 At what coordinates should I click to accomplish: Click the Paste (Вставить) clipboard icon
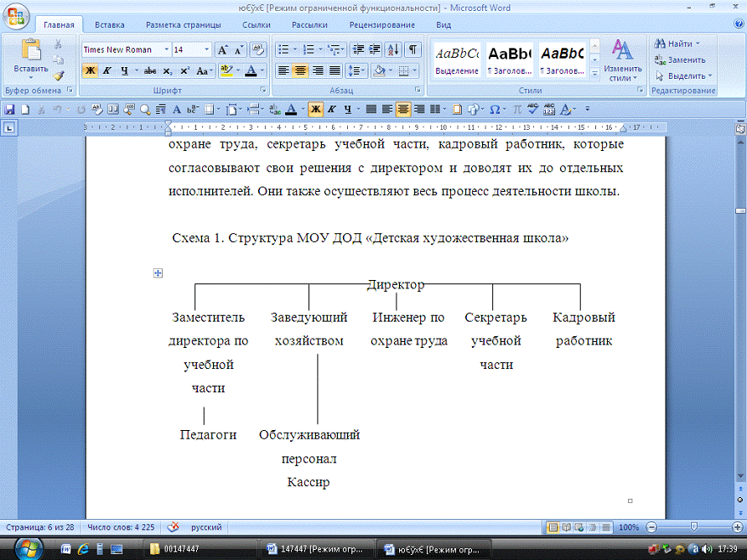[30, 50]
